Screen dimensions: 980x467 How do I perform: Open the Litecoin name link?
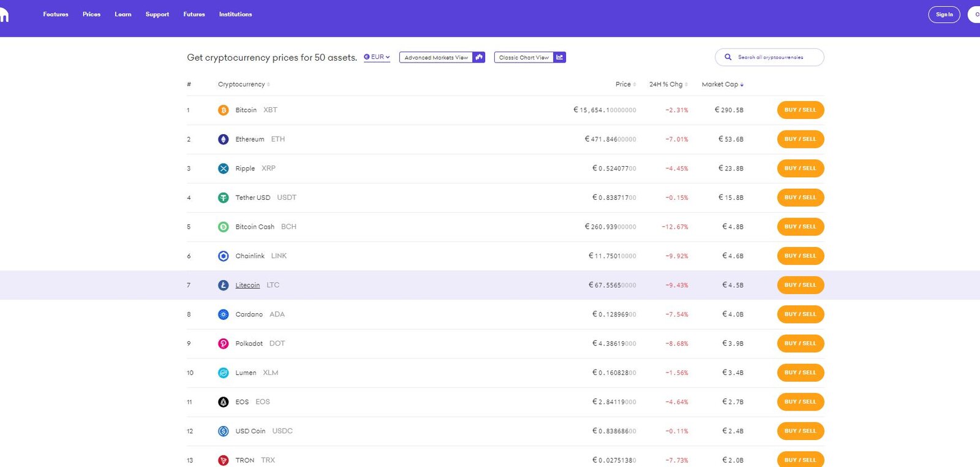tap(247, 285)
